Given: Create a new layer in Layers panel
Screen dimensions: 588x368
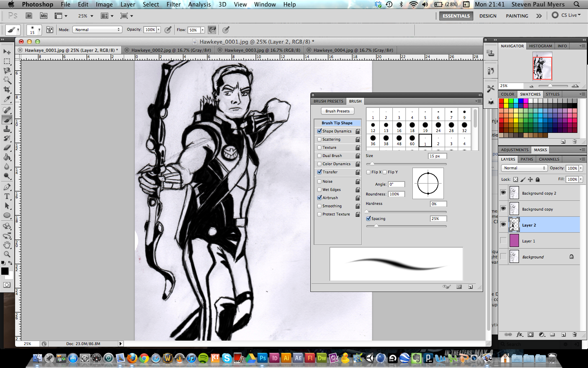Looking at the screenshot, I should [563, 334].
